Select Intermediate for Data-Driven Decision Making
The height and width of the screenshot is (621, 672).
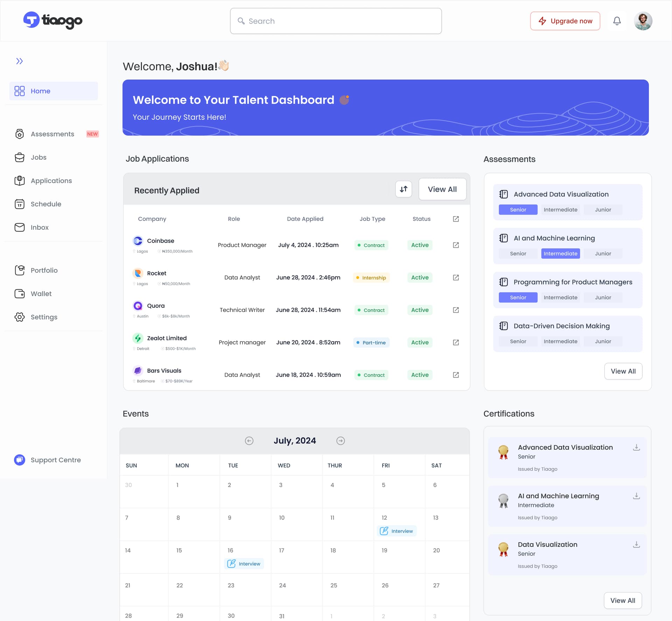(560, 341)
